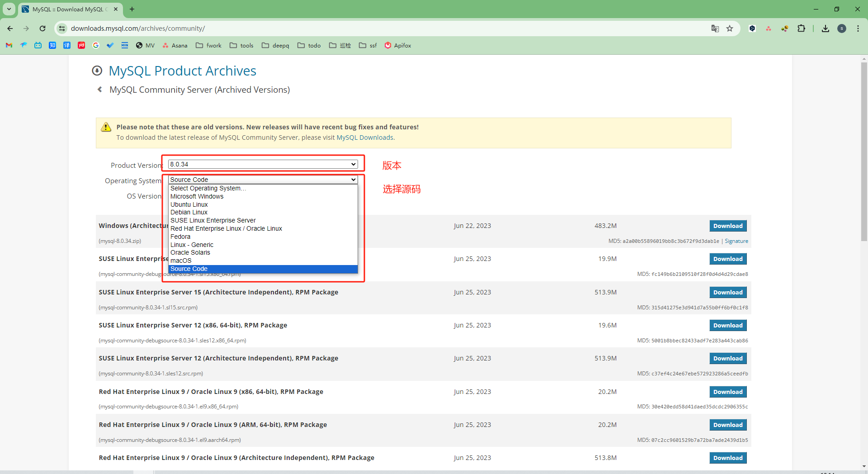Image resolution: width=868 pixels, height=474 pixels.
Task: Open the deepq bookmark folder
Action: click(x=275, y=45)
